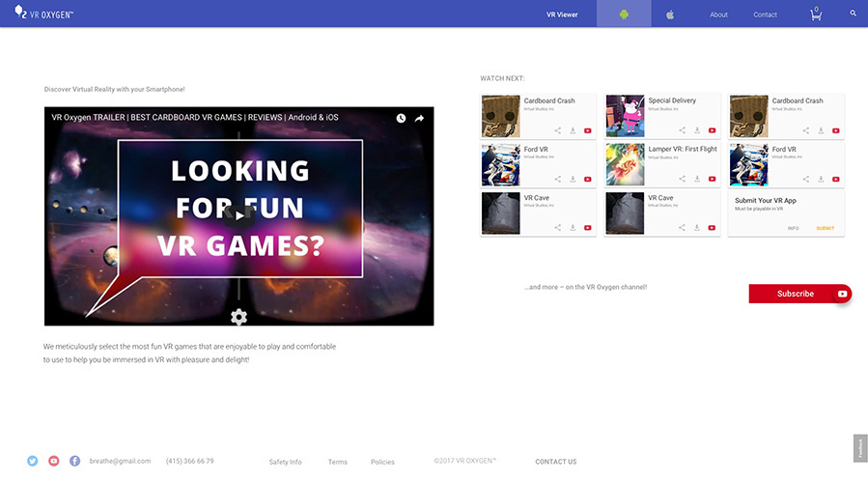Image resolution: width=868 pixels, height=483 pixels.
Task: Click the Lamper VR: First Flight thumbnail
Action: click(x=625, y=164)
